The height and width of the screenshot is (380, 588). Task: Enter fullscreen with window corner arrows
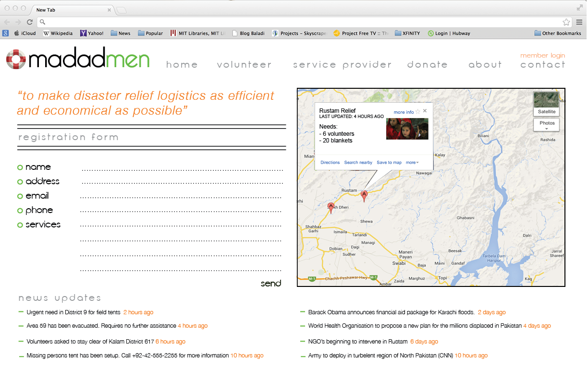[579, 7]
